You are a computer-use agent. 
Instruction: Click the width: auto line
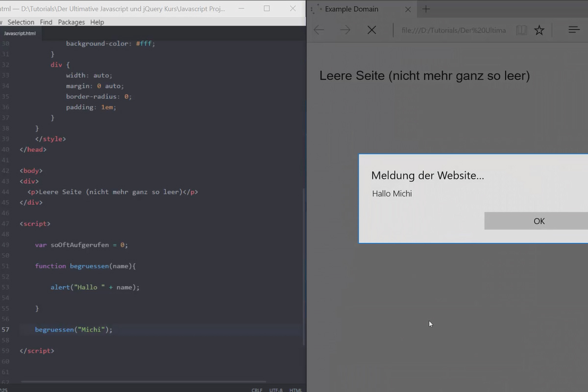tap(89, 75)
